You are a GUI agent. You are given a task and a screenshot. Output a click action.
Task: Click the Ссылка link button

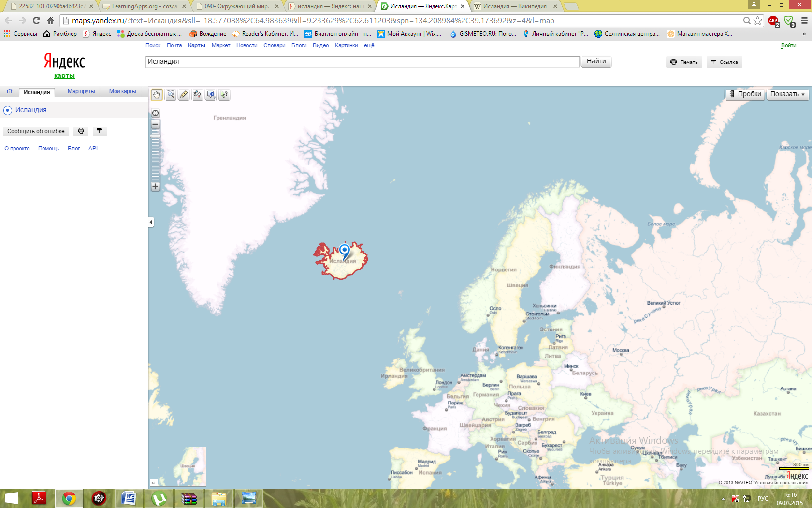coord(724,62)
